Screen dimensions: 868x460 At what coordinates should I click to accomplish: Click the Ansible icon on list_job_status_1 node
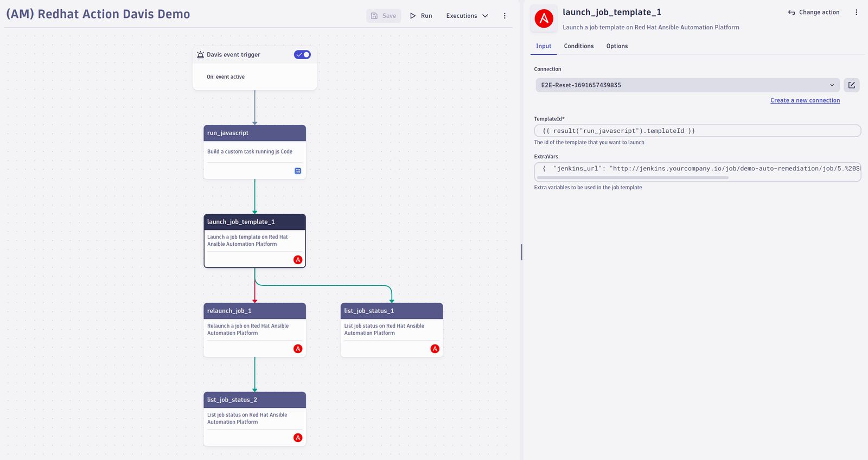(435, 349)
